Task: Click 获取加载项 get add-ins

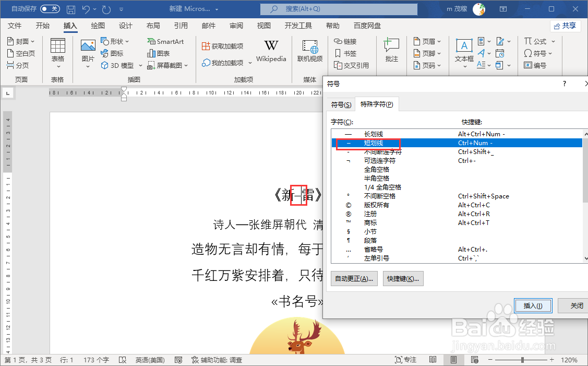Action: pyautogui.click(x=222, y=46)
